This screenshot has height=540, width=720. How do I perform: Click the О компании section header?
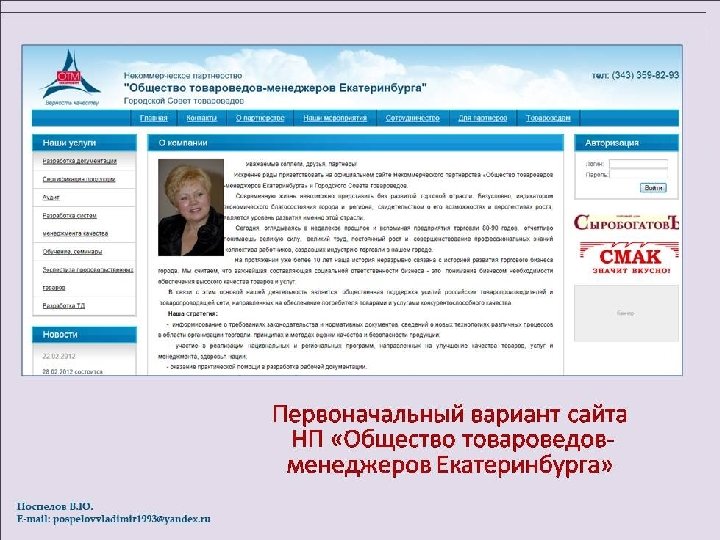click(355, 143)
